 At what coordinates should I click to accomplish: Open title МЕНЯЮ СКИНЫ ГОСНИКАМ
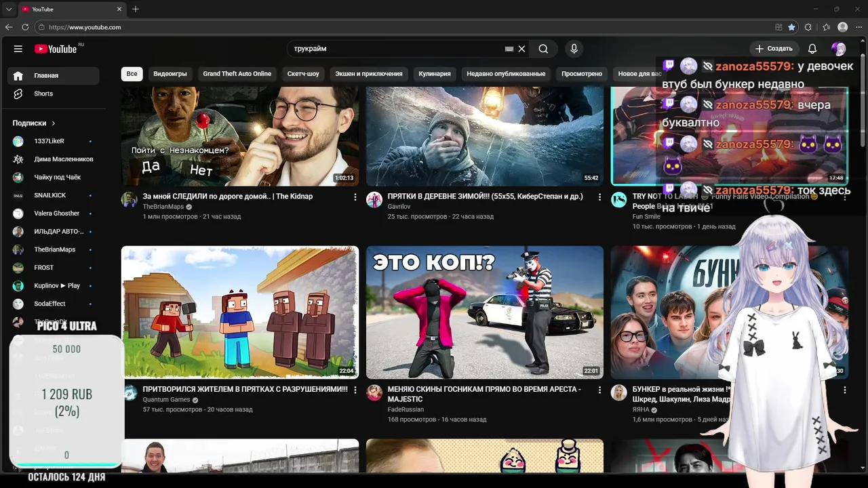484,394
